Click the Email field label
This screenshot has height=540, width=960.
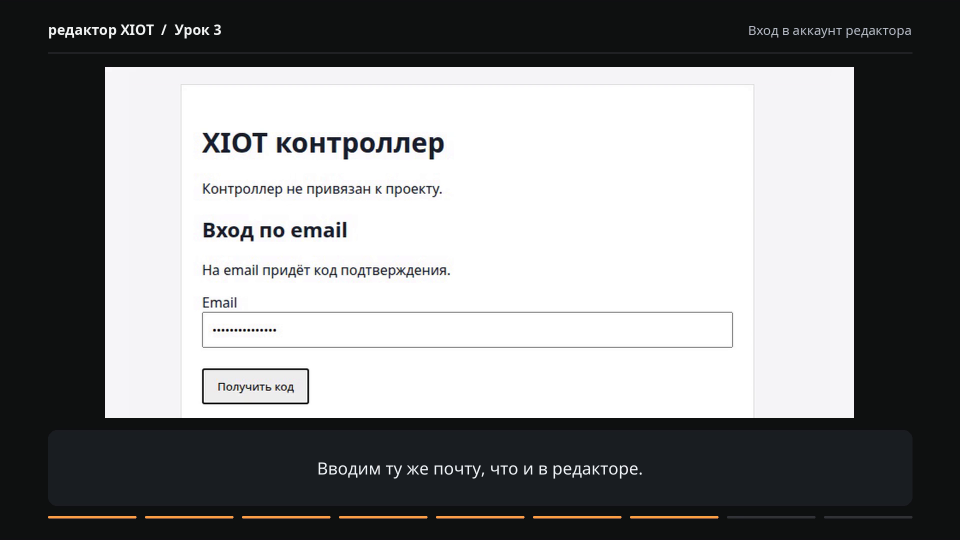tap(219, 302)
